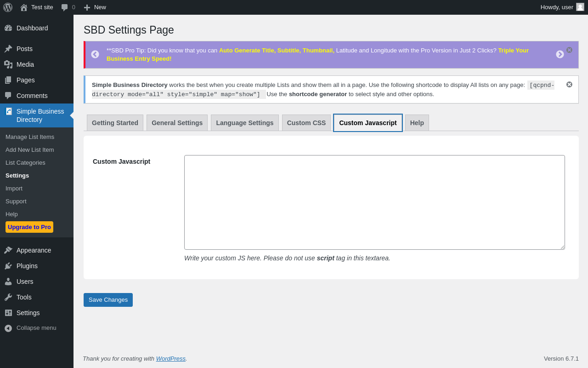Screen dimensions: 588x368
Task: Click the user avatar icon
Action: tap(580, 7)
